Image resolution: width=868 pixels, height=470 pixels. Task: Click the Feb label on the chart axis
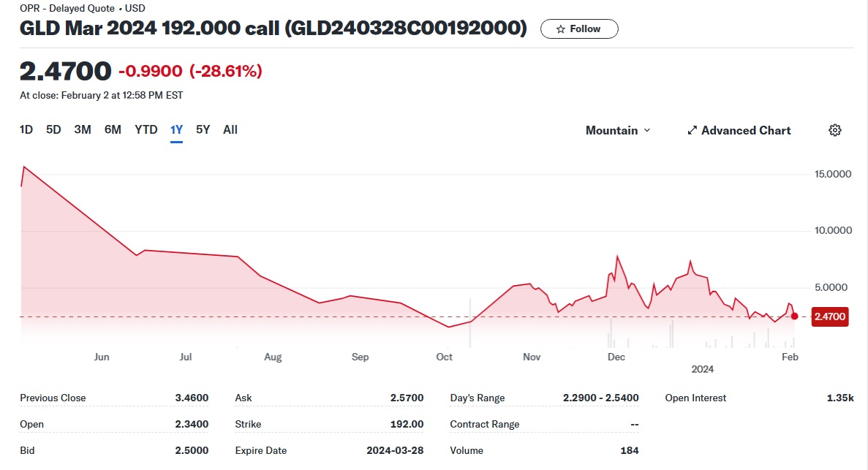[x=790, y=357]
